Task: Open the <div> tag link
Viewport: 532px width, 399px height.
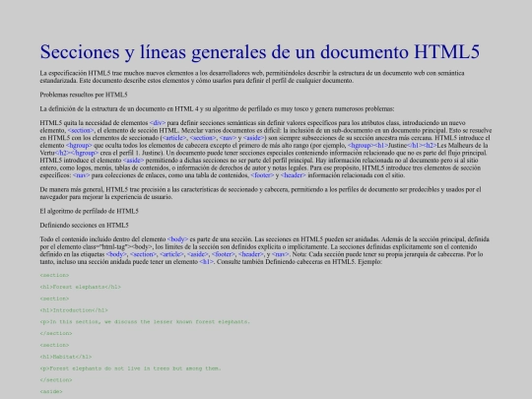Action: pos(158,123)
